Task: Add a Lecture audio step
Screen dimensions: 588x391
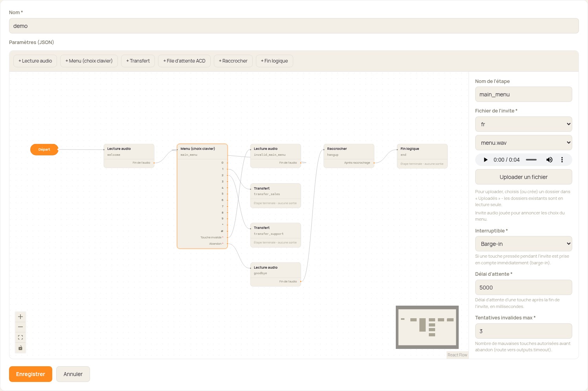Action: [35, 61]
